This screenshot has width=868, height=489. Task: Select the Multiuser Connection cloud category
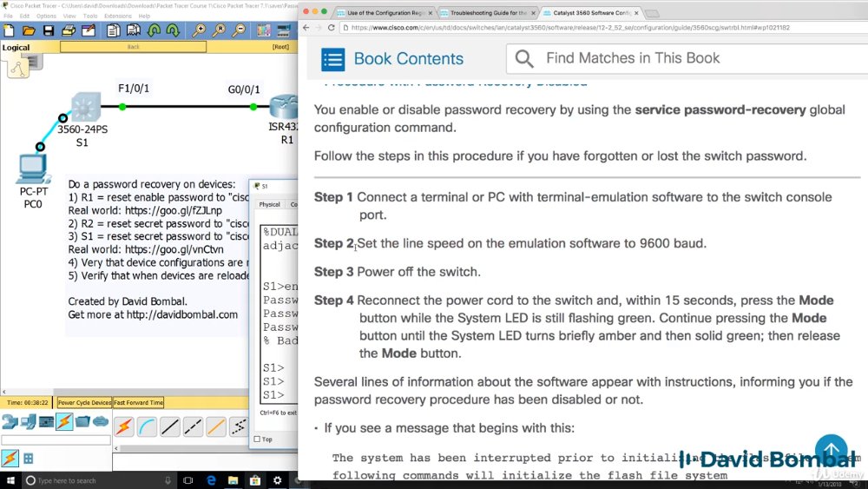tap(100, 422)
